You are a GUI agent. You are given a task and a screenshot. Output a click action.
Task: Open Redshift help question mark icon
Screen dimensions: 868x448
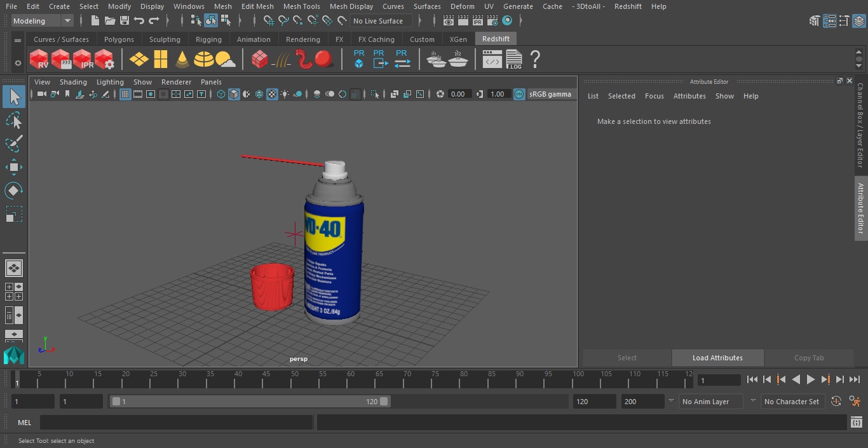535,60
